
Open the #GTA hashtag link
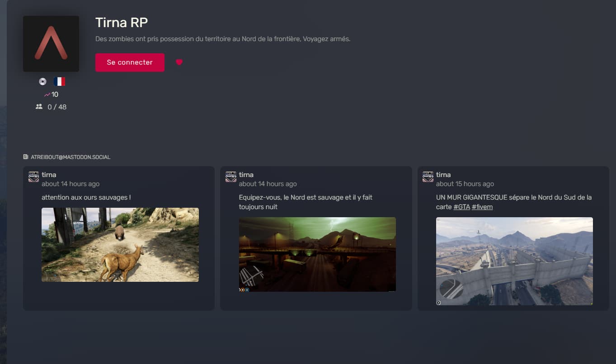[461, 206]
